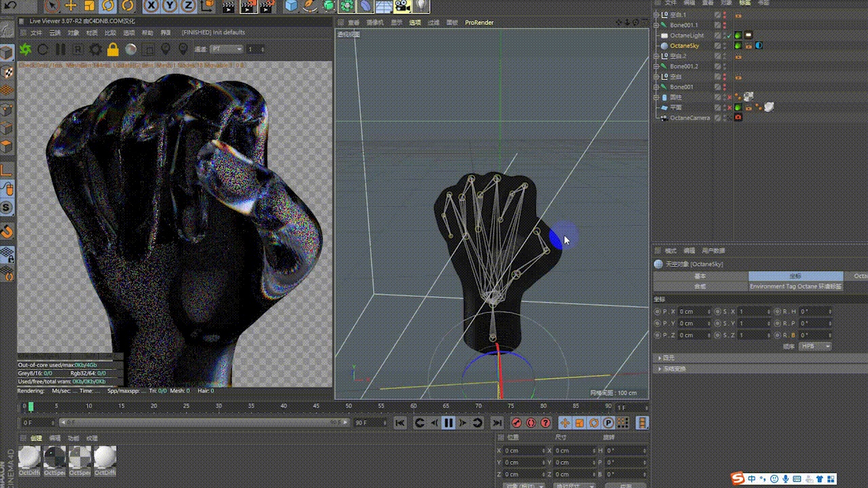Screen dimensions: 868x488
Task: Open the viewport 摄像机 menu
Action: click(x=375, y=22)
